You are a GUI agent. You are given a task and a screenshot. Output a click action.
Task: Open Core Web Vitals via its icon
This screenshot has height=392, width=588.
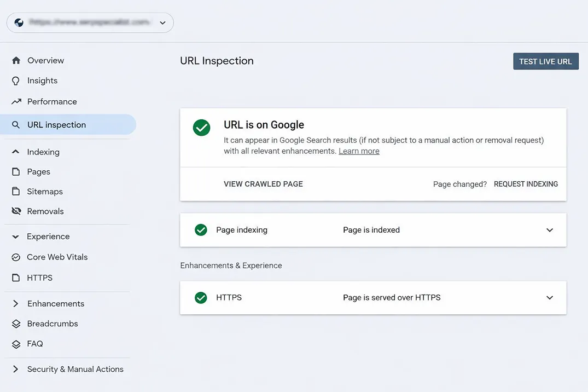[17, 257]
